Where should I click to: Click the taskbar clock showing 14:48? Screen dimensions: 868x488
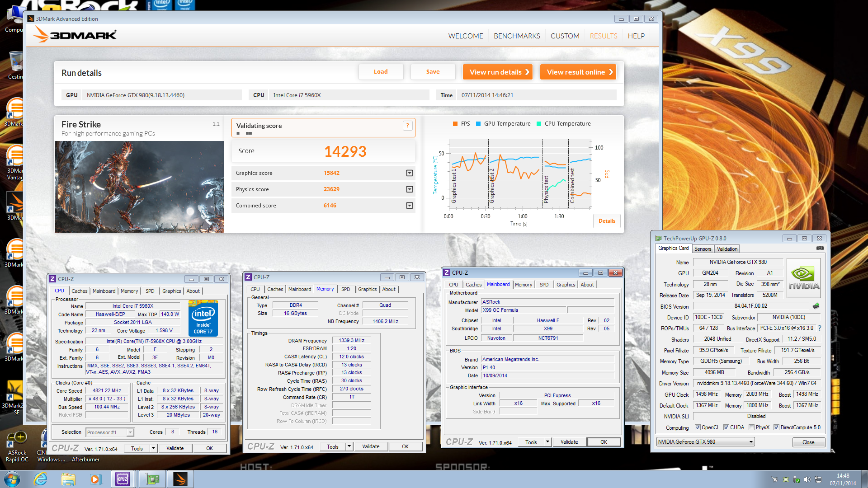pos(843,479)
